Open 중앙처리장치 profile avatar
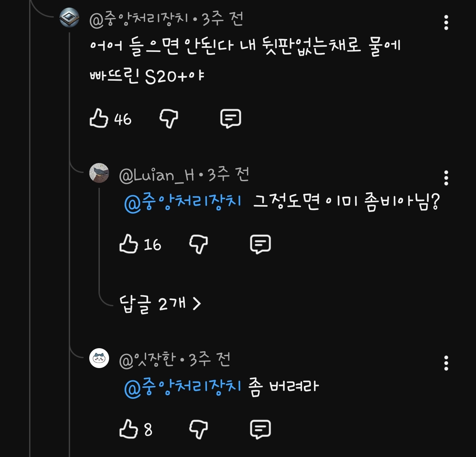Image resolution: width=476 pixels, height=457 pixels. 69,18
